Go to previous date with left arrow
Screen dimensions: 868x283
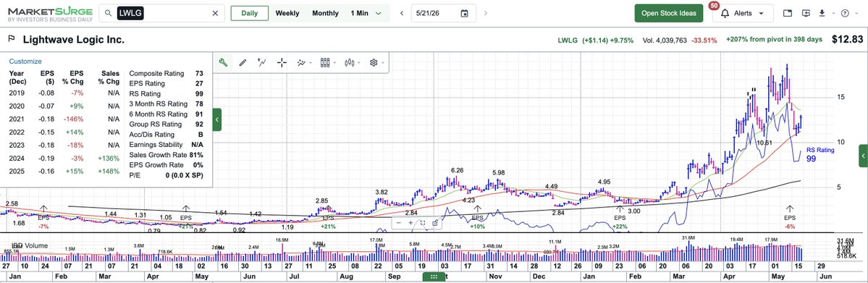click(x=402, y=13)
